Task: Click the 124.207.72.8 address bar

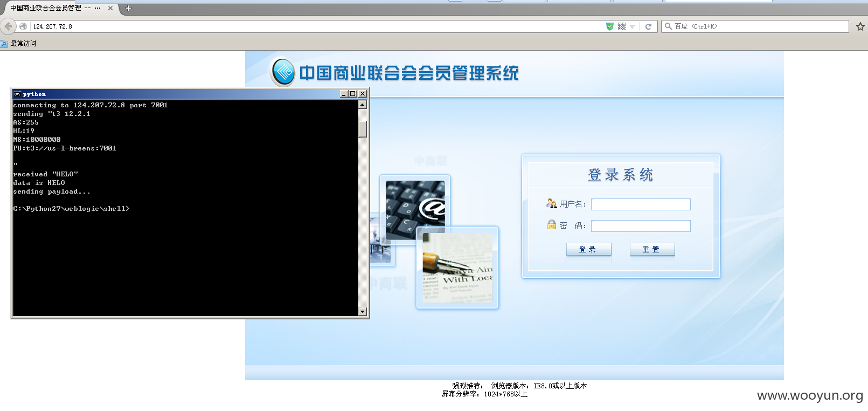Action: (318, 26)
